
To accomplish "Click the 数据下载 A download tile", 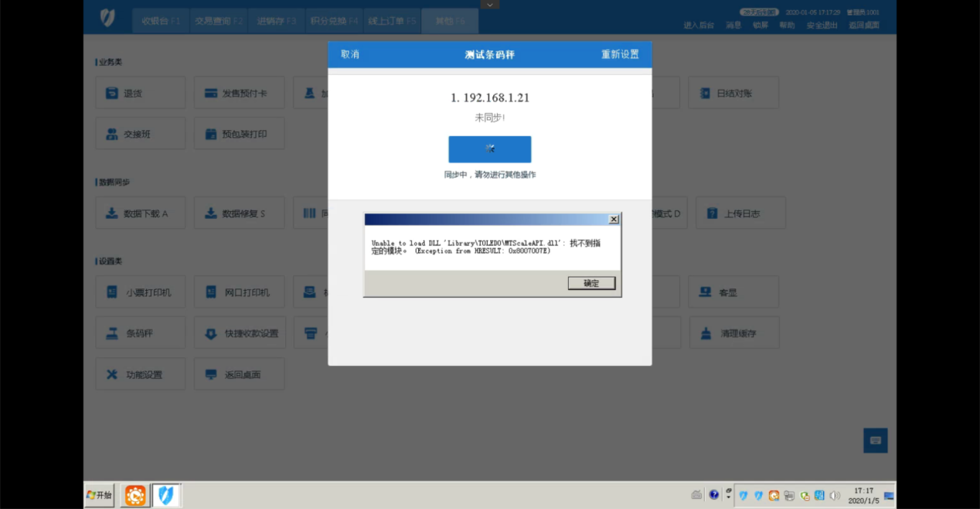I will pyautogui.click(x=141, y=214).
